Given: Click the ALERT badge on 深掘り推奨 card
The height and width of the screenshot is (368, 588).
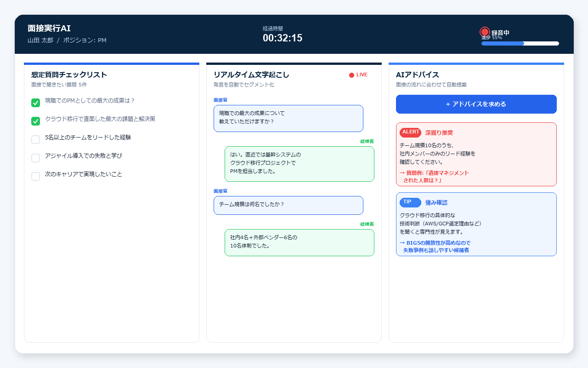Looking at the screenshot, I should click(x=410, y=132).
